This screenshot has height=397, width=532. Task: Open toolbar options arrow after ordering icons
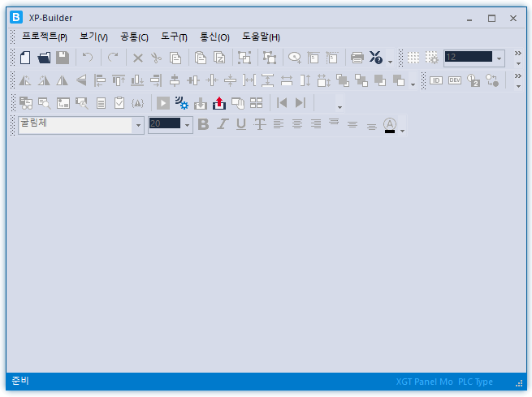tap(413, 84)
